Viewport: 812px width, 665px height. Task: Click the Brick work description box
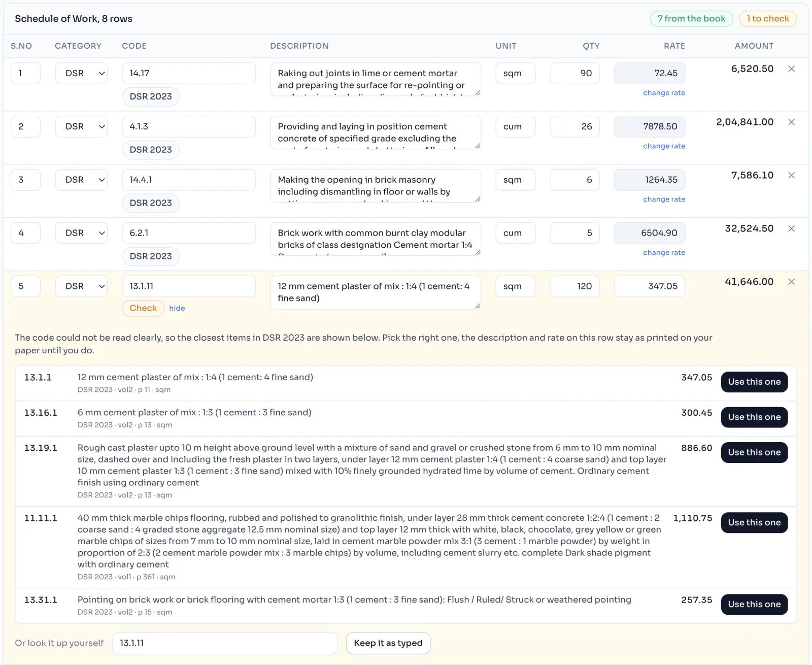coord(376,240)
